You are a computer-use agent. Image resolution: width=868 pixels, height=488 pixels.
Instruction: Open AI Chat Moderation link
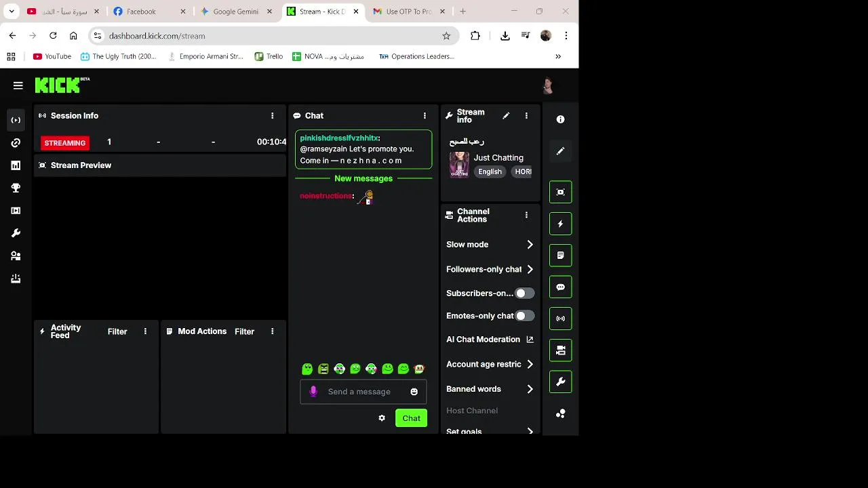click(x=490, y=340)
